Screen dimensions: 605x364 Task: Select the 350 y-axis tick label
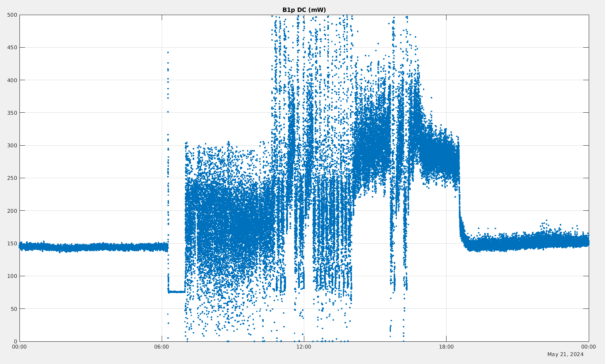(x=12, y=113)
